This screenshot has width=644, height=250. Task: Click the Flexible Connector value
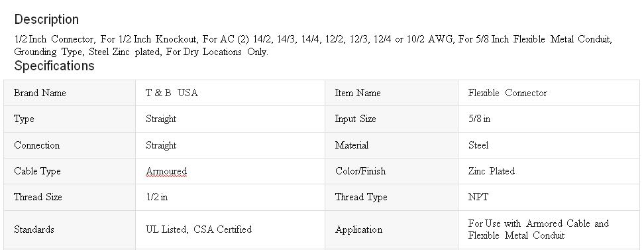508,93
